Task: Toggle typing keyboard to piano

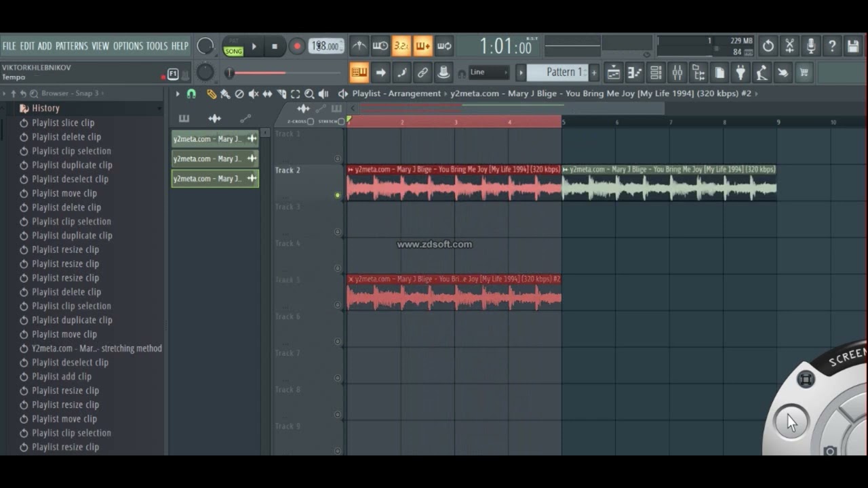Action: click(359, 72)
